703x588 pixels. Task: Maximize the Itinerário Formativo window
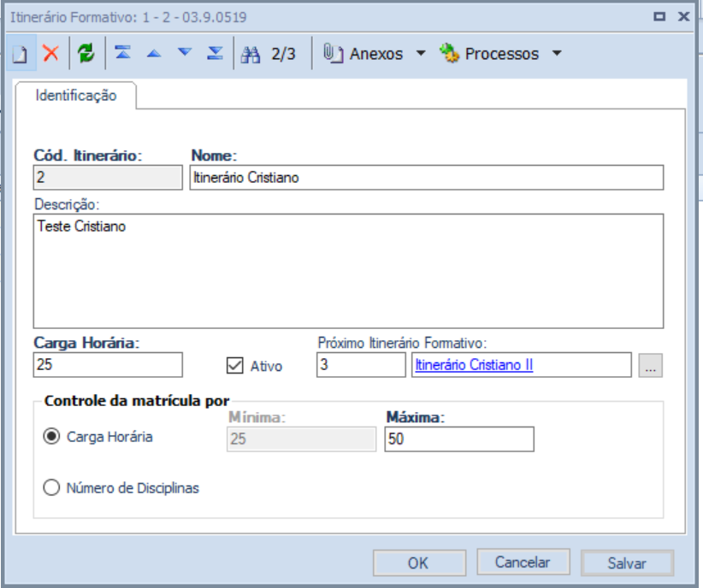pos(659,16)
